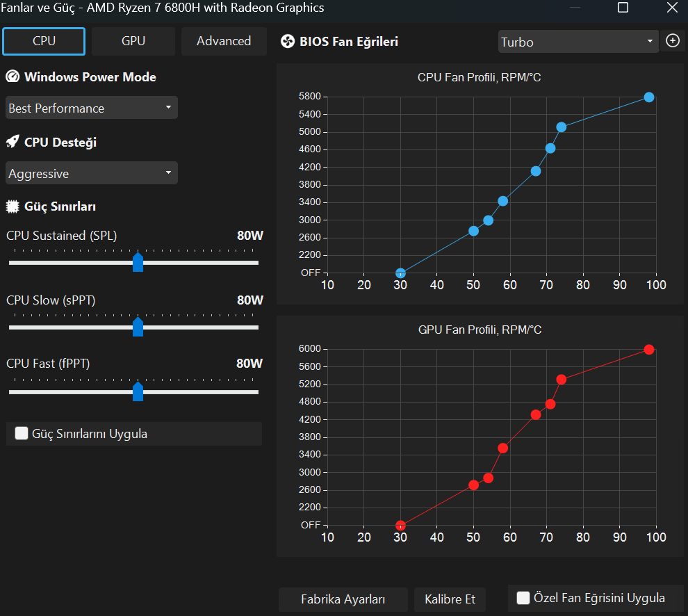
Task: Select the CPU fan curve point at 30°C
Action: point(400,273)
